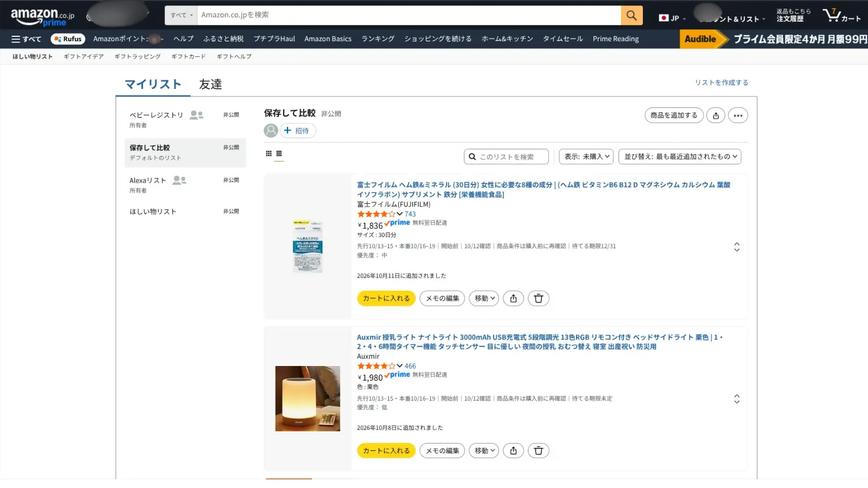This screenshot has height=488, width=868.
Task: Open 移動 dropdown for the Auxmir item
Action: 484,451
